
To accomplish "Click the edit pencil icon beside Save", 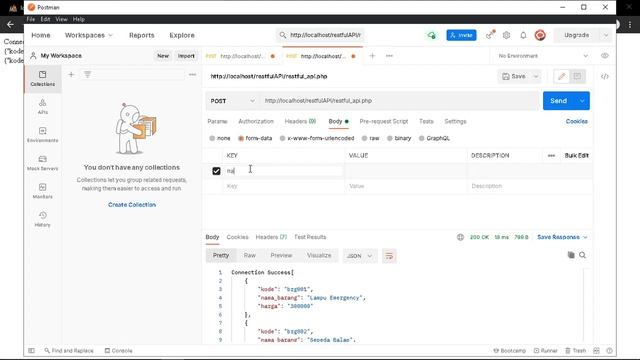I will point(562,76).
